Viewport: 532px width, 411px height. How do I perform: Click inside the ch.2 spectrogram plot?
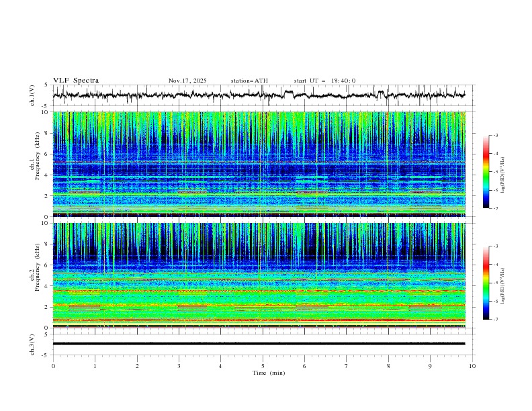[x=259, y=275]
